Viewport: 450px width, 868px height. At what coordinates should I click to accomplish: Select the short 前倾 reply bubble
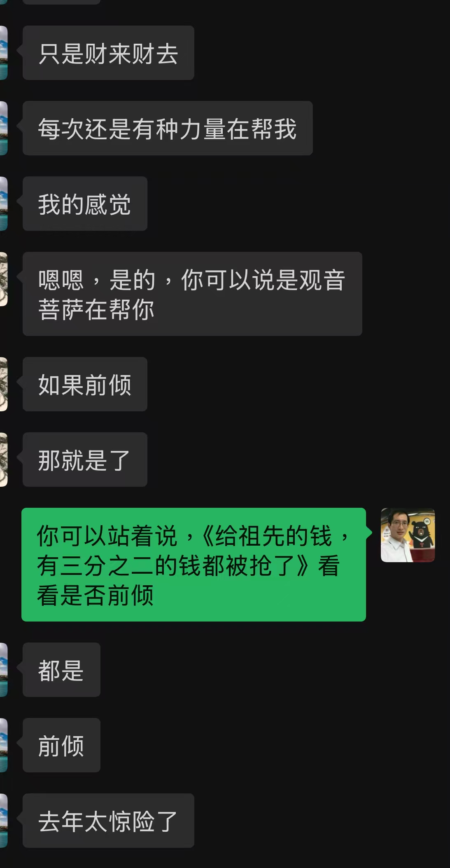[x=61, y=745]
